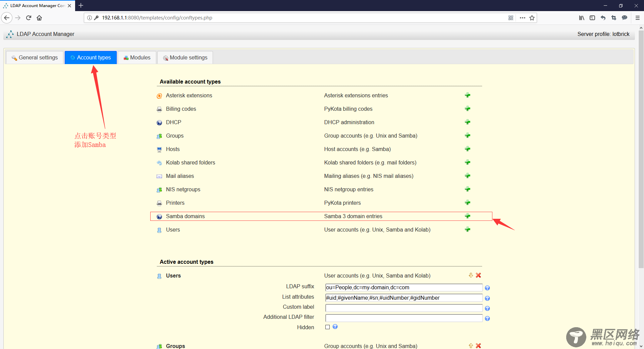Viewport: 644px width, 349px height.
Task: Add Printers account type
Action: pyautogui.click(x=468, y=203)
